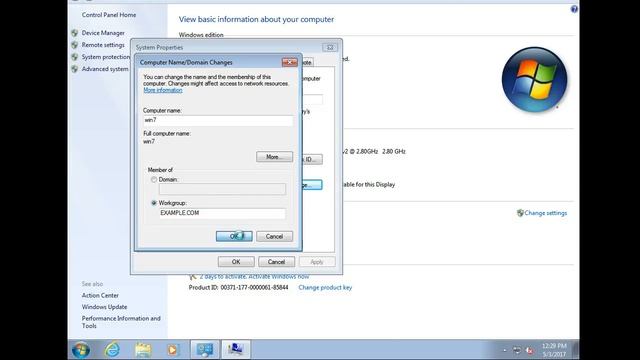Image resolution: width=640 pixels, height=360 pixels.
Task: Close the Computer Name/Domain Changes dialog
Action: click(290, 62)
